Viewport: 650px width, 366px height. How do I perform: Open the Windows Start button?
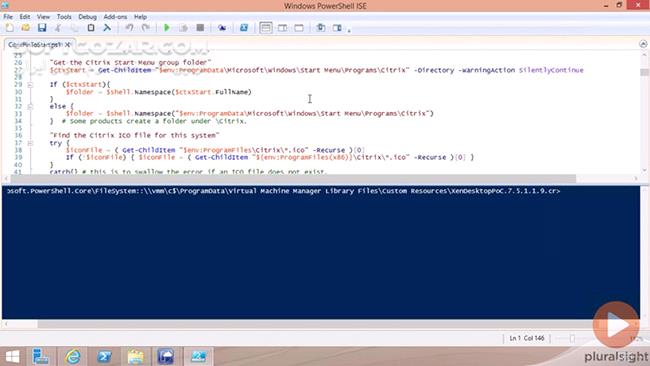click(x=12, y=356)
